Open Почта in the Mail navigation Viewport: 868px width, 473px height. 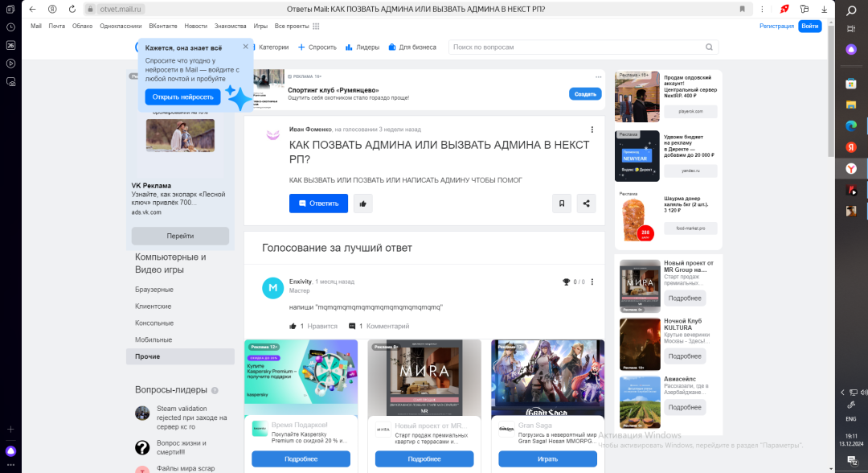point(56,26)
